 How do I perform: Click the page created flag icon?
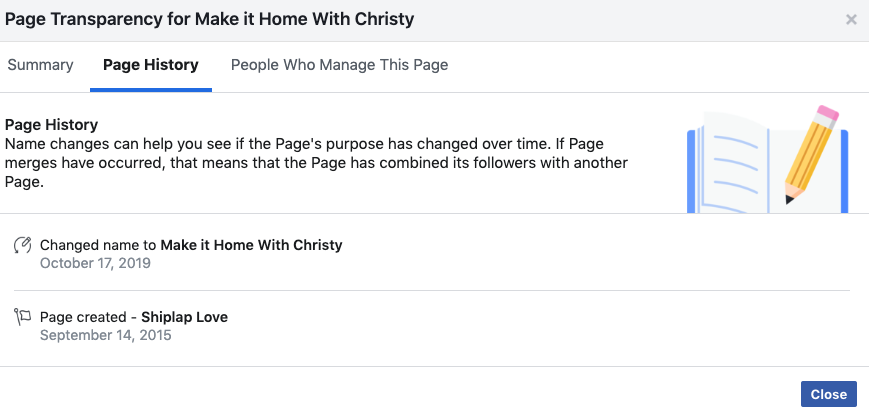[22, 317]
